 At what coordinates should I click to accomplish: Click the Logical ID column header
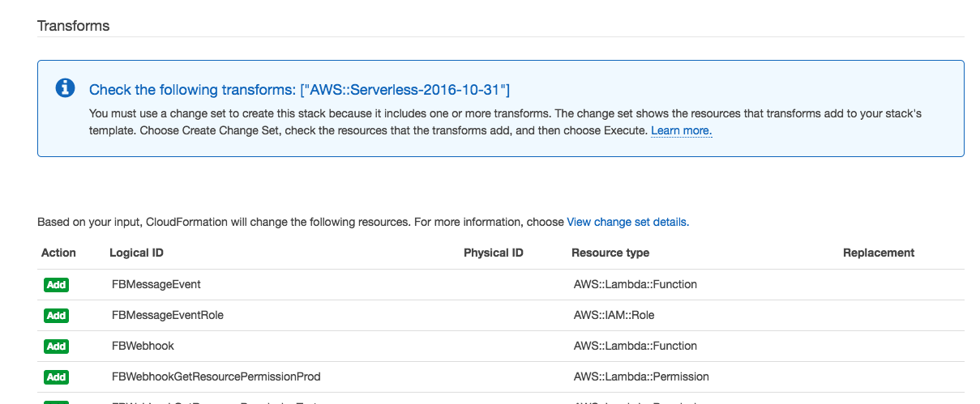136,253
